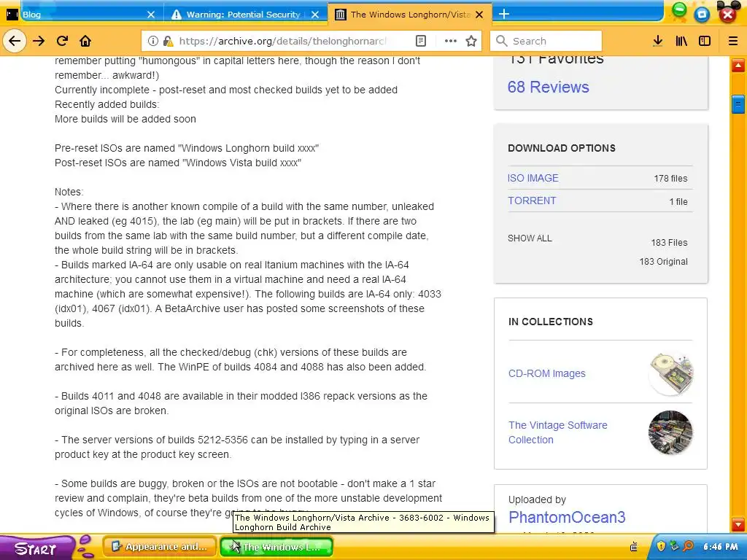Click the padlock security warning icon
This screenshot has height=560, width=747.
click(168, 41)
